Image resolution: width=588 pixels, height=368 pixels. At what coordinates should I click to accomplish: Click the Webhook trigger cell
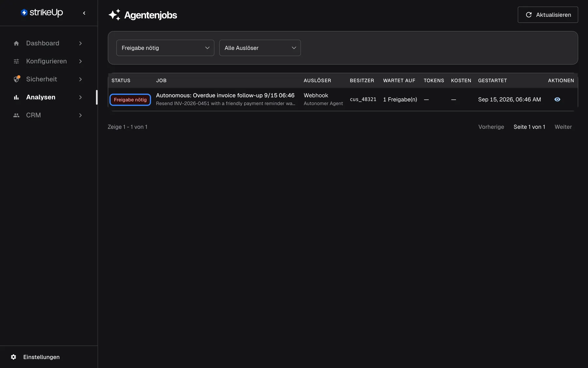tap(316, 95)
